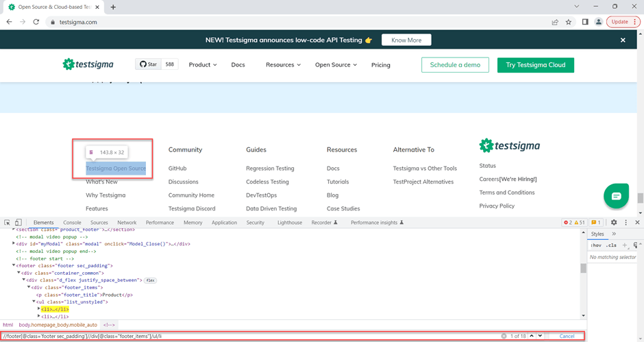This screenshot has height=342, width=644.
Task: Open the Privacy Policy link
Action: pyautogui.click(x=497, y=206)
